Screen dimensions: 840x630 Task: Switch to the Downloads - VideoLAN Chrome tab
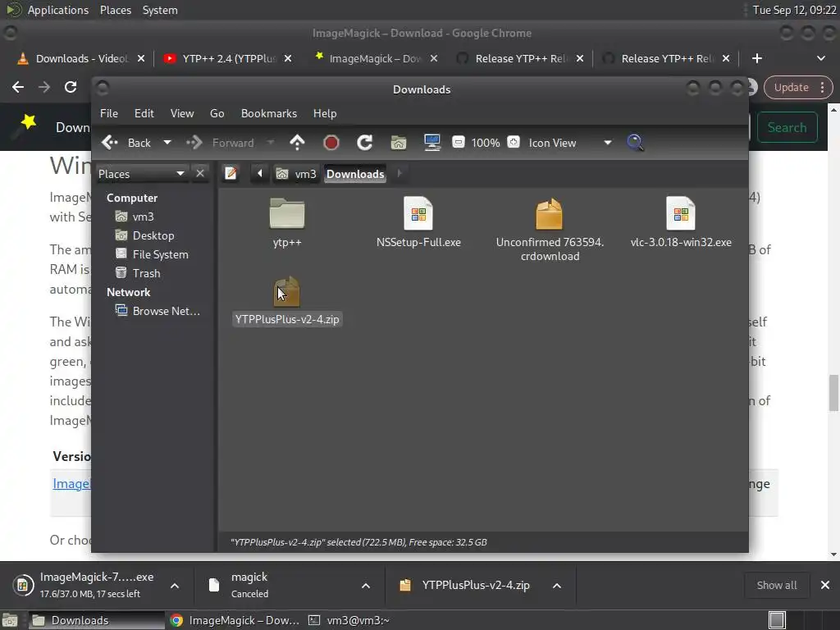coord(80,58)
